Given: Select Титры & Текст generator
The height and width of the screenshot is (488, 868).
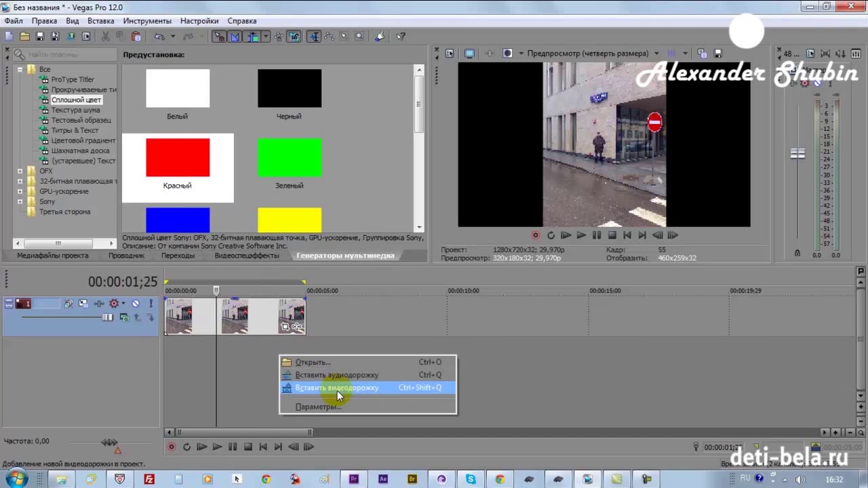Looking at the screenshot, I should 75,130.
